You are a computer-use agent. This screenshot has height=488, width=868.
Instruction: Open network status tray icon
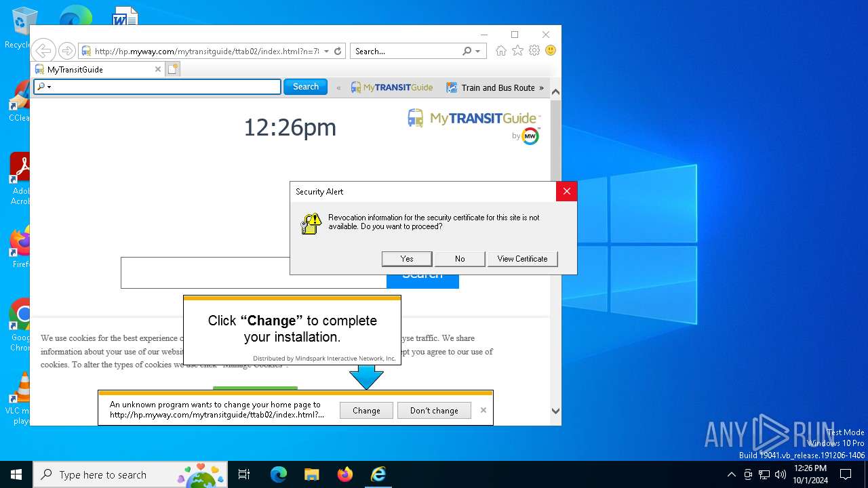(x=764, y=474)
